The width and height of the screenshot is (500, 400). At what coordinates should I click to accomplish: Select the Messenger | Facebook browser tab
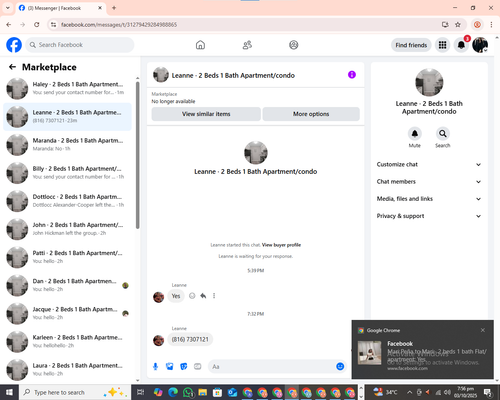click(x=60, y=8)
